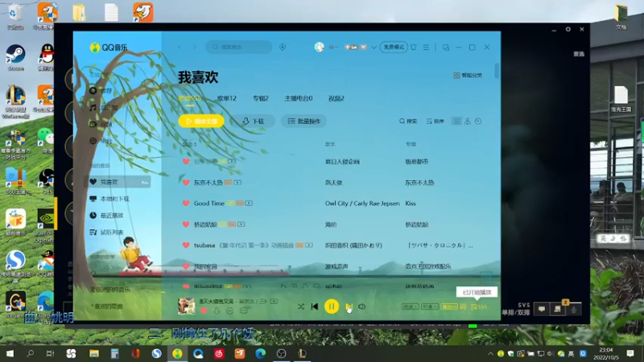Open the audio quality selector
The image size is (644, 362).
click(430, 306)
